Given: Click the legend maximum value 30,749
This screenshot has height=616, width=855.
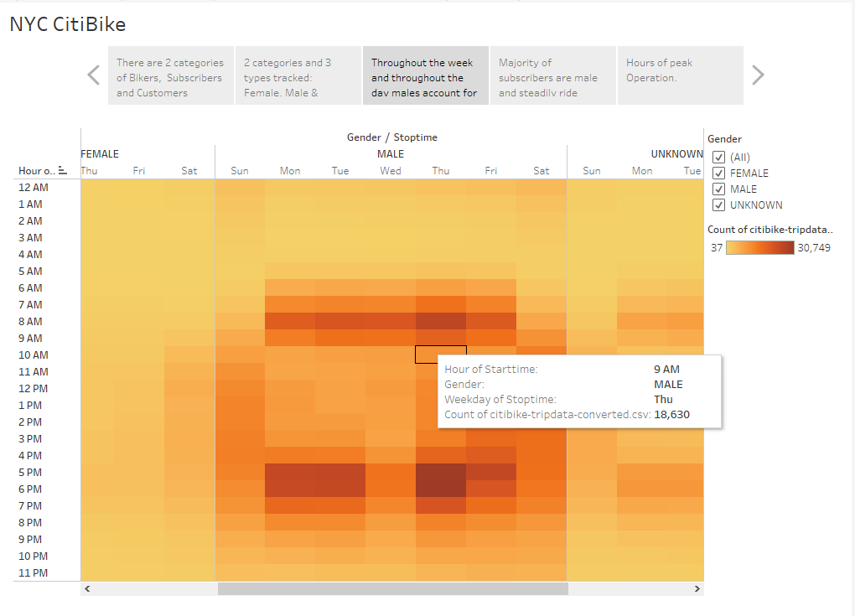Looking at the screenshot, I should 814,248.
